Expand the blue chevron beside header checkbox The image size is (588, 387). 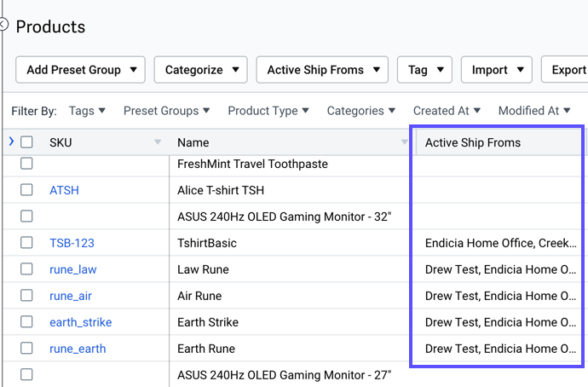tap(11, 142)
